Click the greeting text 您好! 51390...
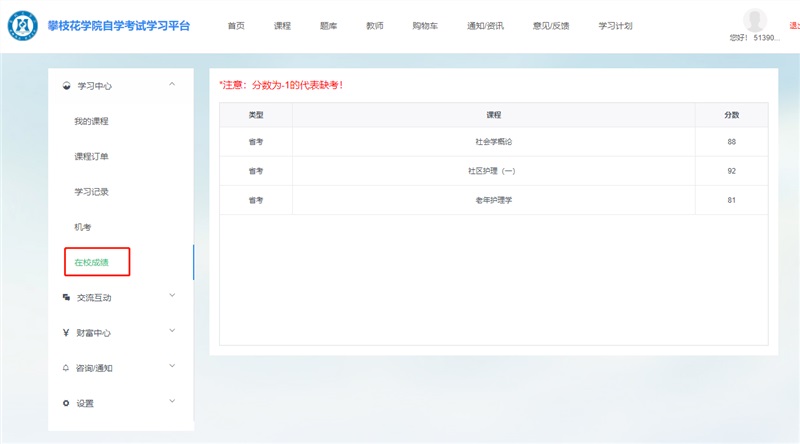Screen dimensions: 800x444 pos(754,38)
